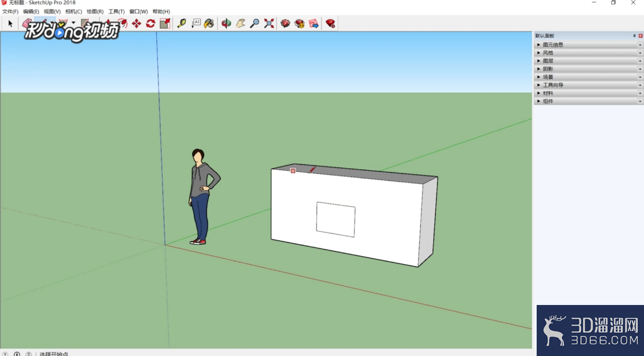Toggle auto-hide pin on 默认面板
This screenshot has height=356, width=644.
[634, 36]
